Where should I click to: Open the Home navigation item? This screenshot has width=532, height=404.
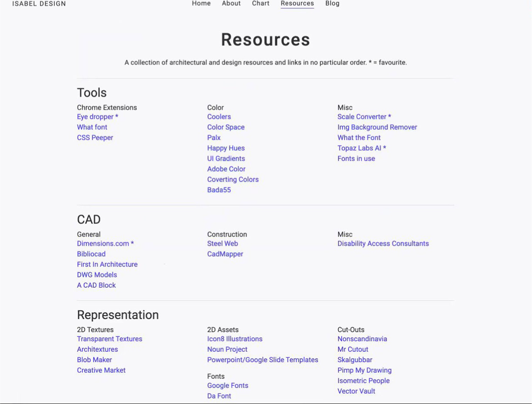click(x=201, y=3)
